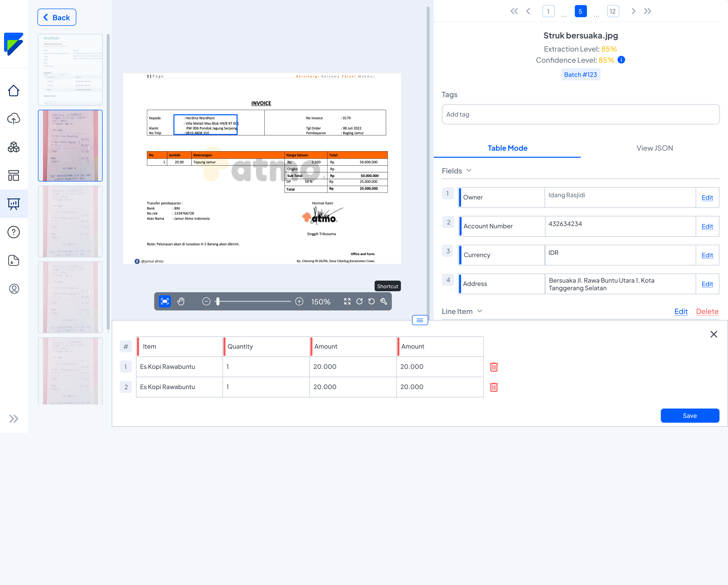Viewport: 728px width, 585px height.
Task: Open the file download icon in sidebar
Action: click(14, 260)
